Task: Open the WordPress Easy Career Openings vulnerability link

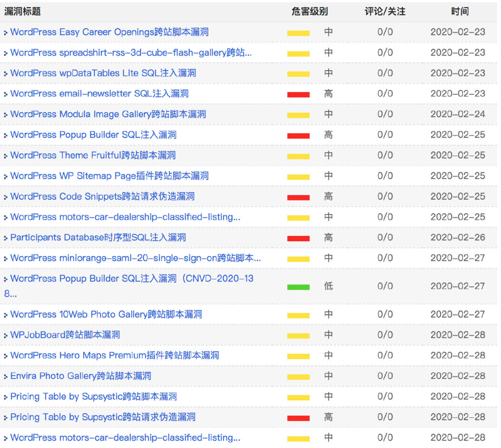Action: (x=110, y=32)
